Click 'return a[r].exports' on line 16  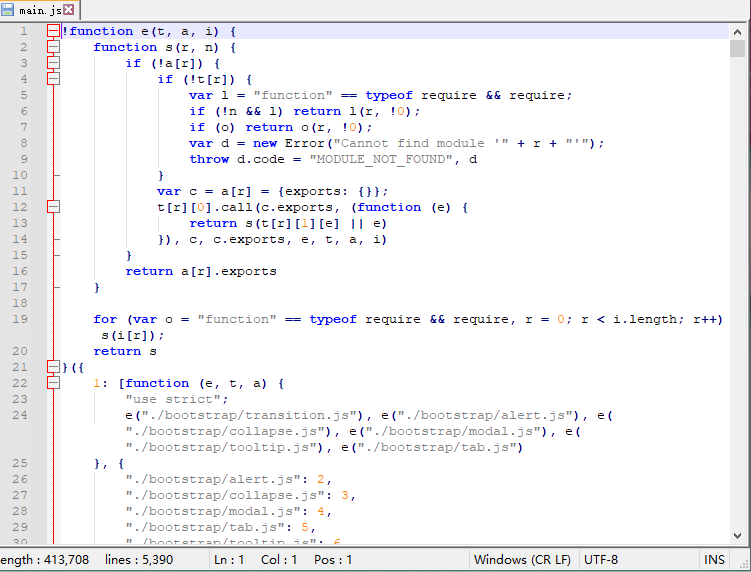click(x=201, y=272)
